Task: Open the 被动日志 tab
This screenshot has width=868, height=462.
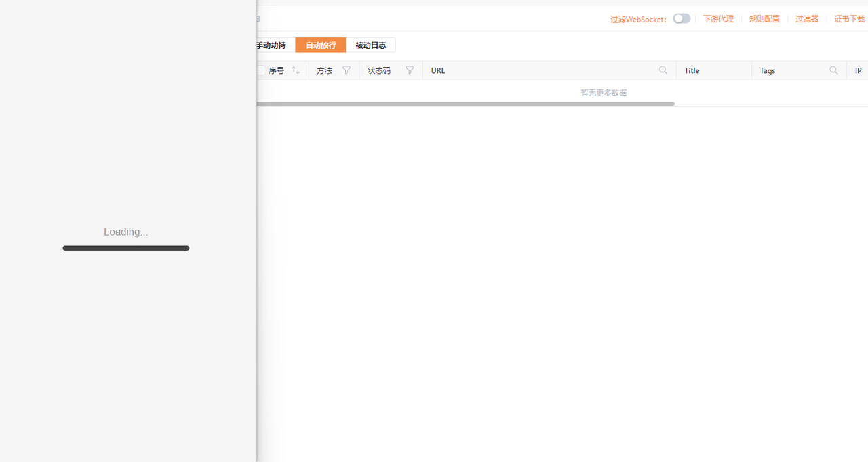Action: tap(371, 45)
